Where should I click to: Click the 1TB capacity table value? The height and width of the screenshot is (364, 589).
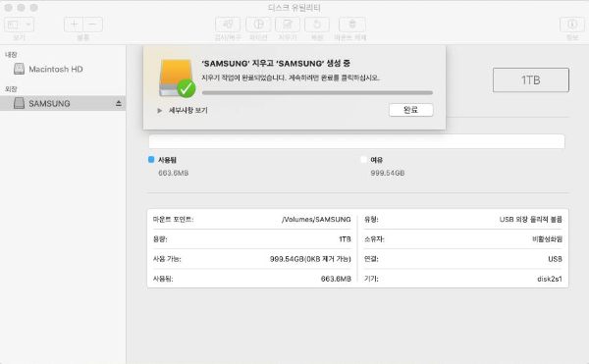345,239
